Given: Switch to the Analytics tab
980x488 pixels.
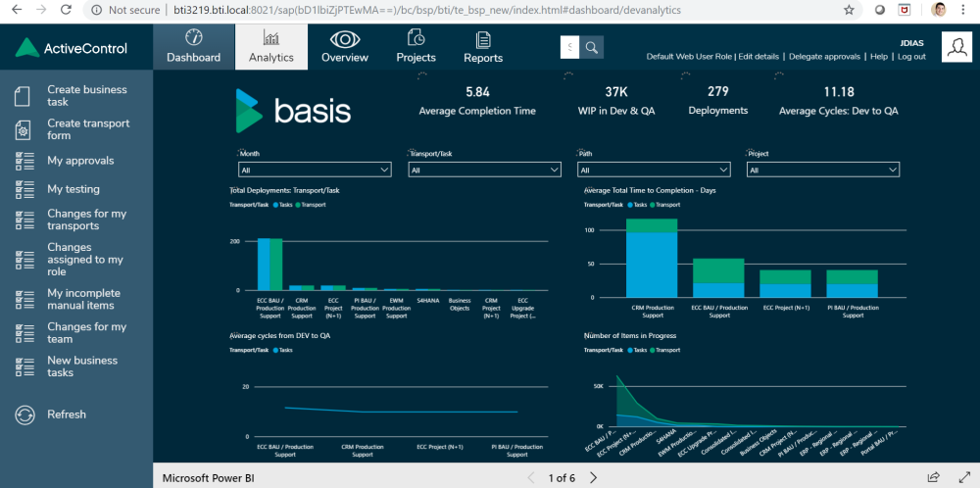Looking at the screenshot, I should [x=271, y=47].
